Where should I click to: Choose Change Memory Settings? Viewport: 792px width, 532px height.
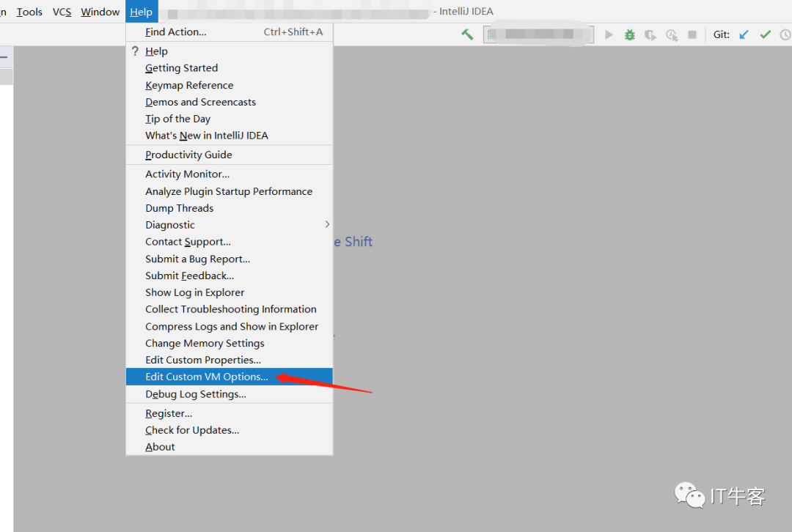click(205, 343)
